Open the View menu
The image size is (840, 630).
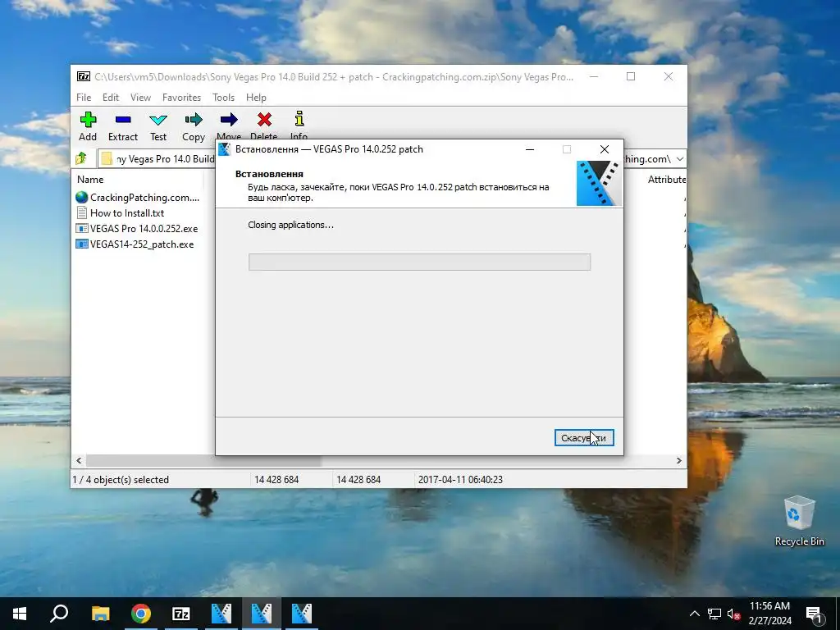coord(140,98)
